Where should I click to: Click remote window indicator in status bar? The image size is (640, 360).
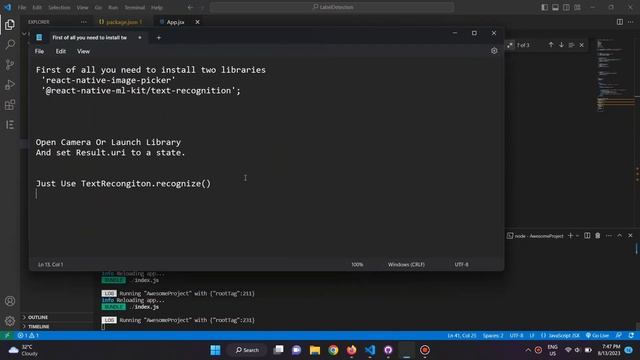tap(7, 336)
